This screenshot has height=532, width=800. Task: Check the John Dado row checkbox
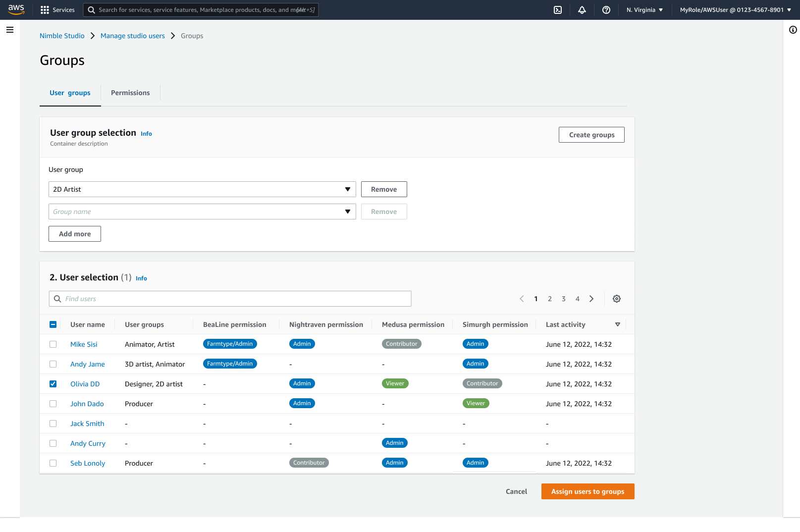point(53,404)
